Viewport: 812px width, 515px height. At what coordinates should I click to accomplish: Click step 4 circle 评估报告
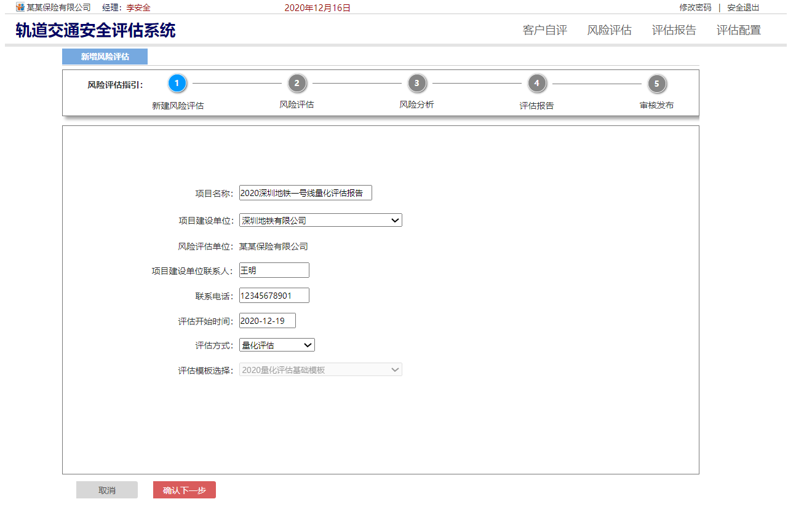tap(536, 83)
